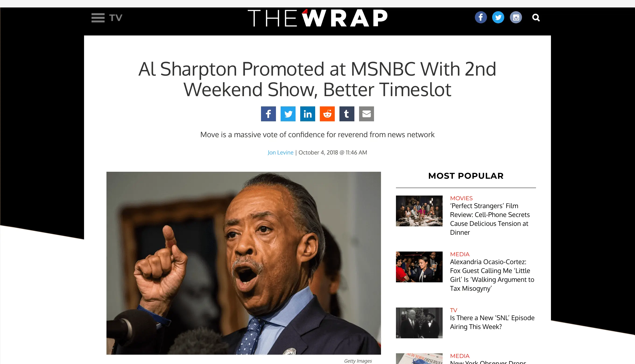Screen dimensions: 635x364
Task: Open 'Is There a New SNL Episode' story
Action: click(x=492, y=322)
